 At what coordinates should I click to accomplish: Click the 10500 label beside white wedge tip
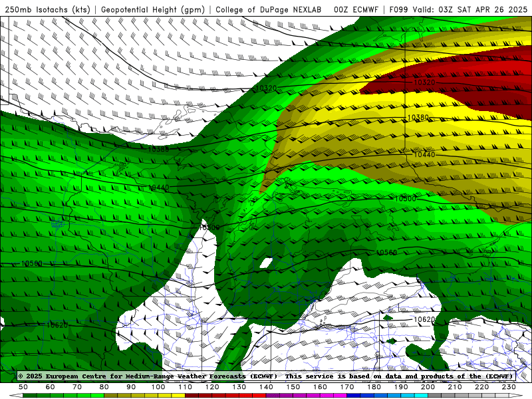(x=209, y=227)
